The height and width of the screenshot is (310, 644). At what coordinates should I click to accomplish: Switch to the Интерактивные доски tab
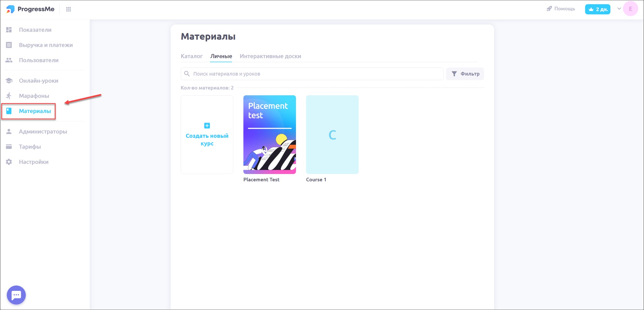(270, 56)
